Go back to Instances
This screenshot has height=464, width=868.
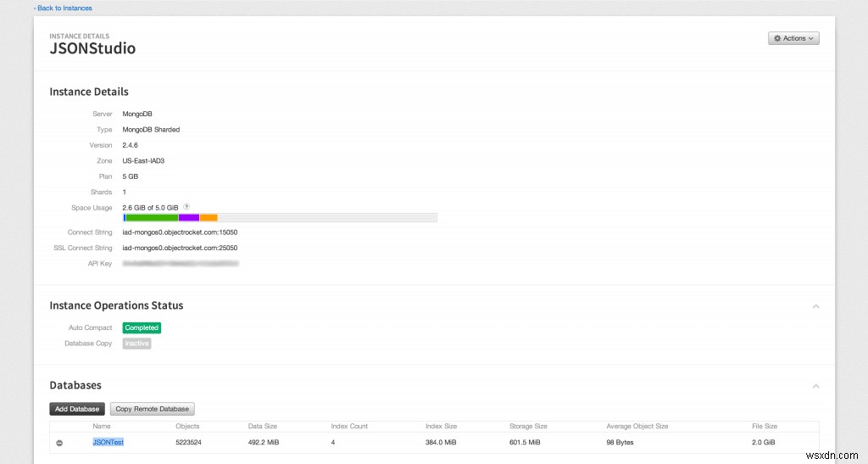[63, 8]
